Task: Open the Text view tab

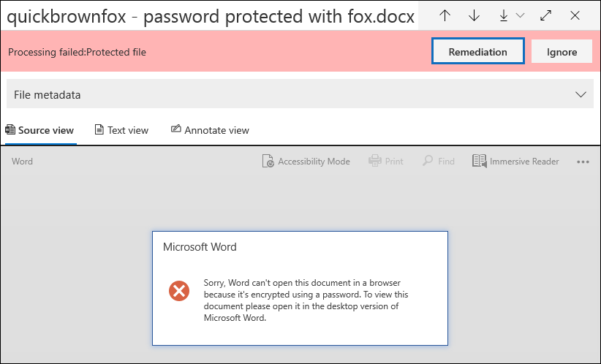Action: point(121,130)
